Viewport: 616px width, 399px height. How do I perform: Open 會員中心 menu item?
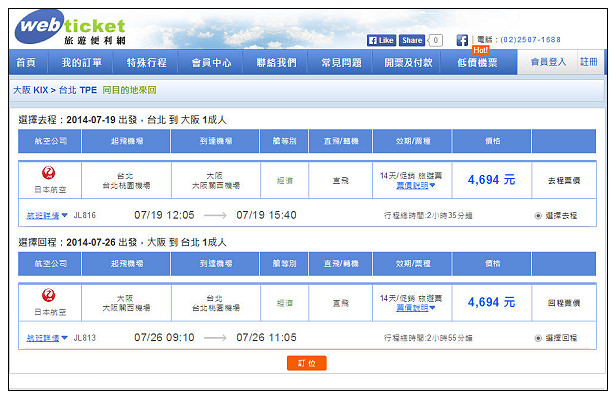point(211,62)
